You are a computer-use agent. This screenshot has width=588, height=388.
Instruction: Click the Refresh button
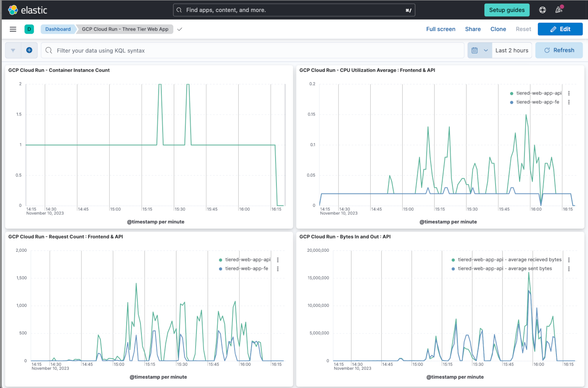click(x=559, y=50)
